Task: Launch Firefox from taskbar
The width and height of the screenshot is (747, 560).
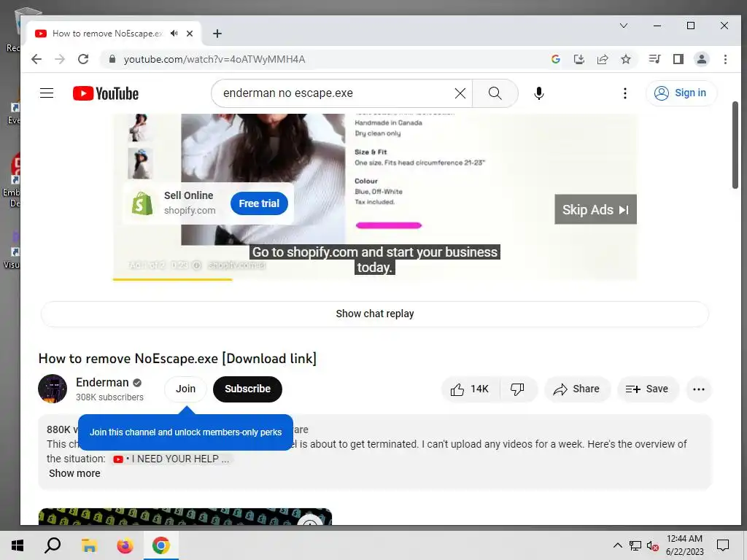Action: [125, 545]
